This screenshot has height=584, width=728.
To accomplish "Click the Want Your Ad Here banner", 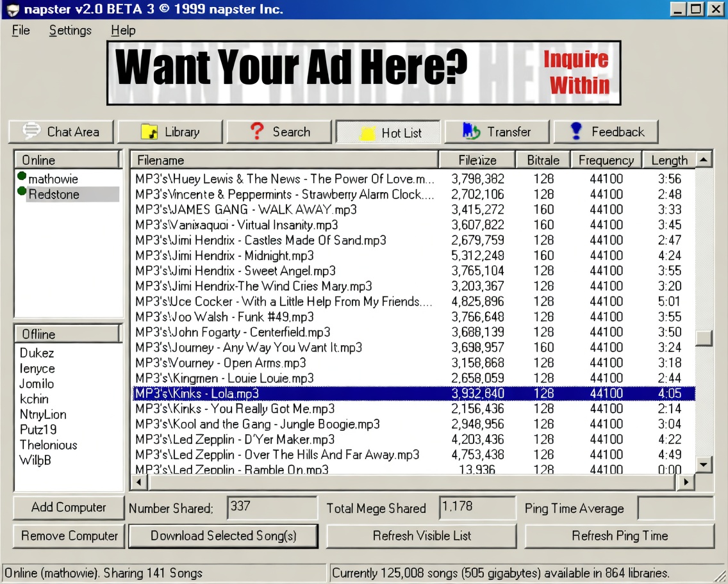I will (363, 73).
